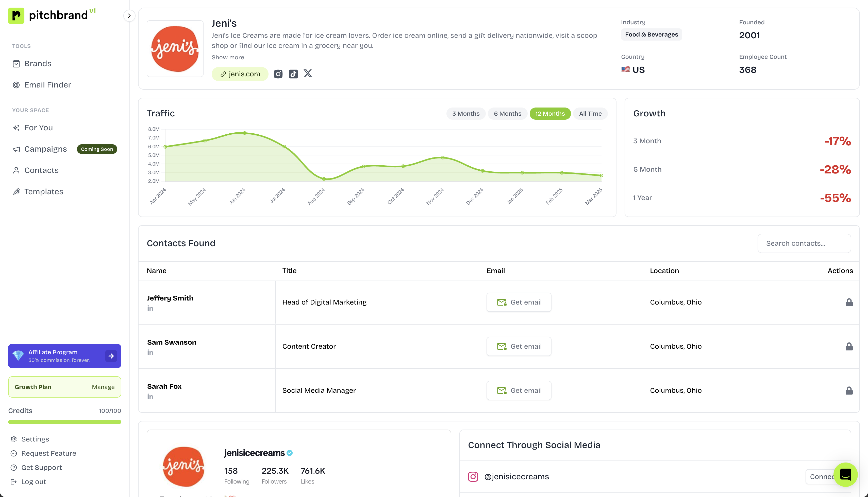868x497 pixels.
Task: Click the jenisicecreams profile name
Action: pyautogui.click(x=255, y=453)
